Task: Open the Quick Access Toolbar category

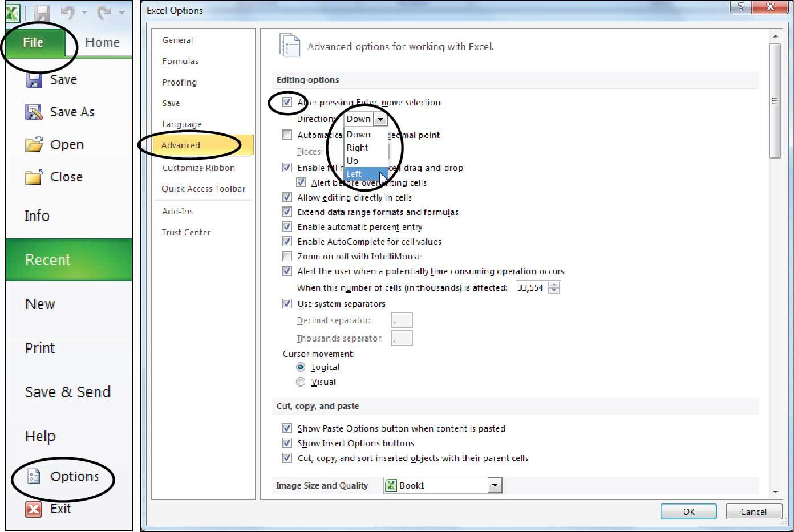Action: click(x=204, y=189)
